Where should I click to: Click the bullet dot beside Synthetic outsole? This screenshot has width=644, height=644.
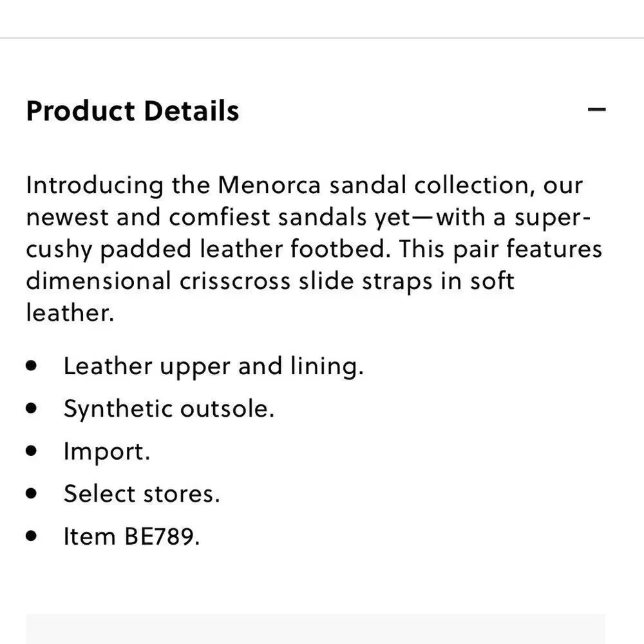tap(31, 408)
